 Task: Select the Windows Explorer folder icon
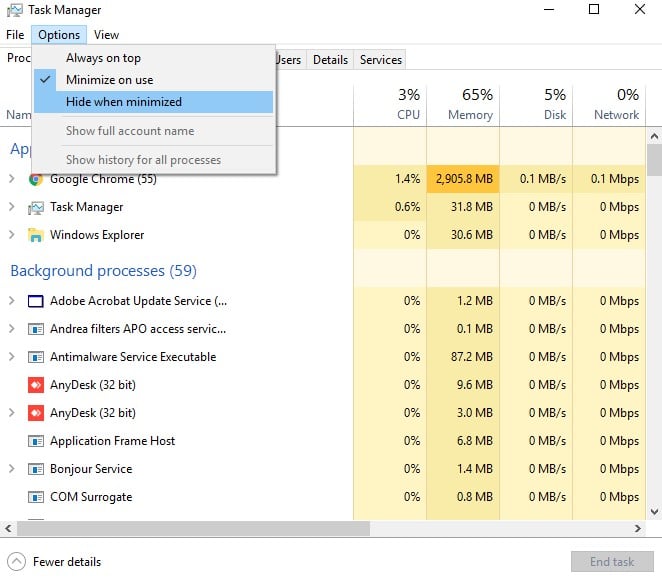(x=36, y=235)
